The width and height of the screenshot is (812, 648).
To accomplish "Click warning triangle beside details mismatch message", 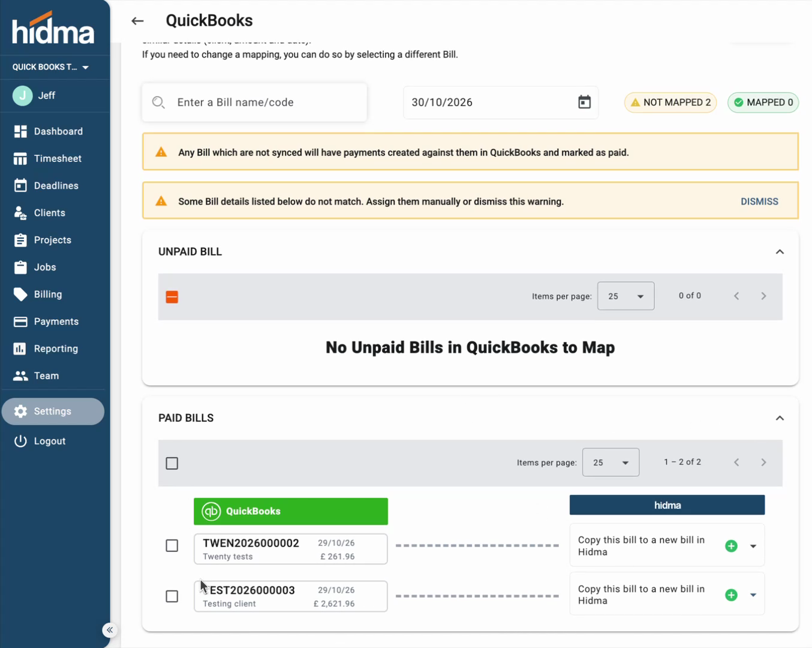I will [x=161, y=201].
